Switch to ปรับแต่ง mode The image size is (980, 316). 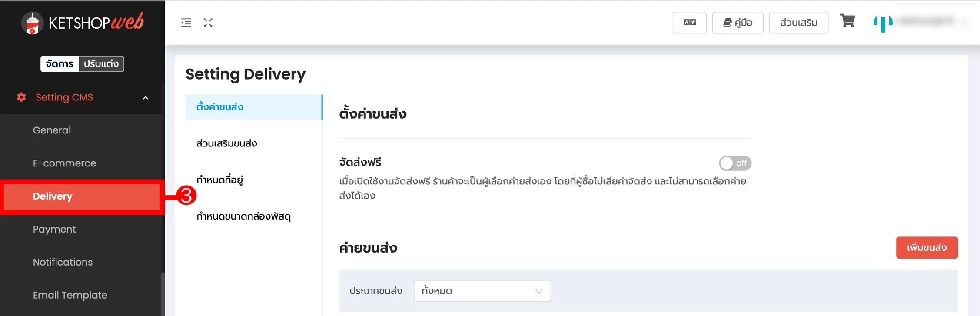[x=101, y=64]
